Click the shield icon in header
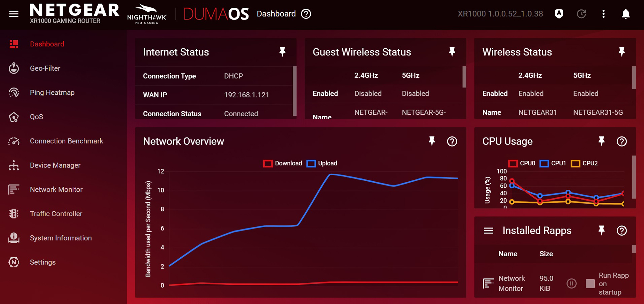644x304 pixels. [x=559, y=14]
